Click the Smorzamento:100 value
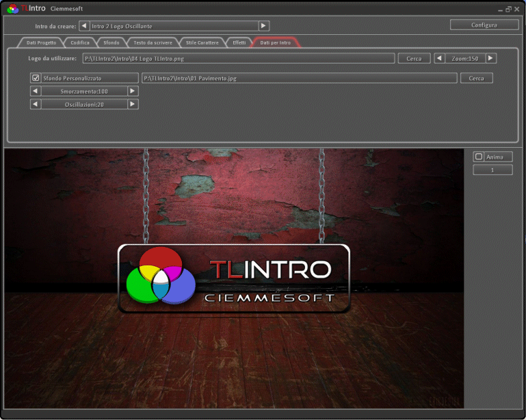Viewport: 526px width, 420px height. point(84,91)
